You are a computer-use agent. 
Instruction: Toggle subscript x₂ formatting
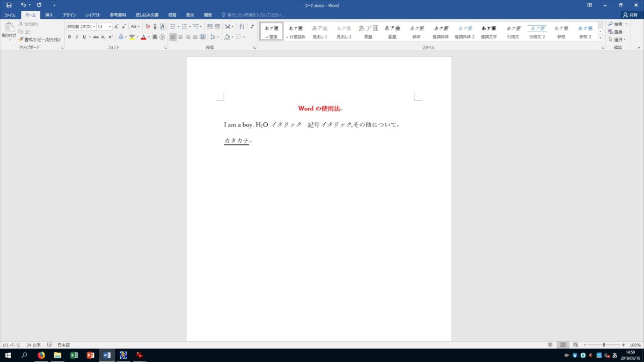coord(103,37)
